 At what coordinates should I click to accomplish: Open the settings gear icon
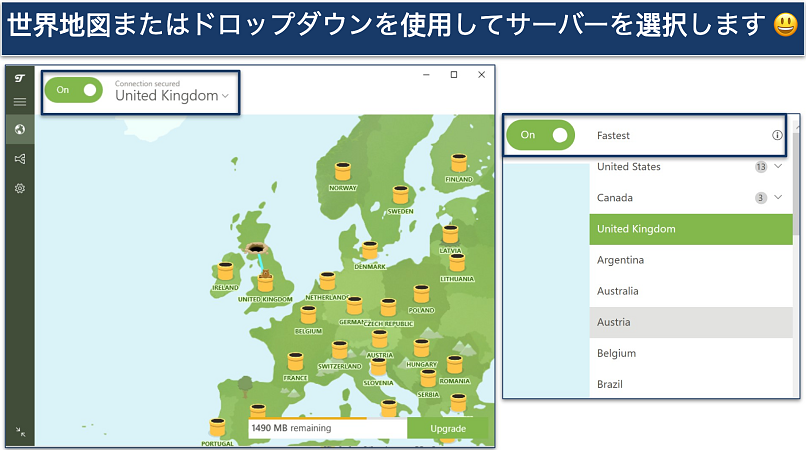click(x=20, y=188)
